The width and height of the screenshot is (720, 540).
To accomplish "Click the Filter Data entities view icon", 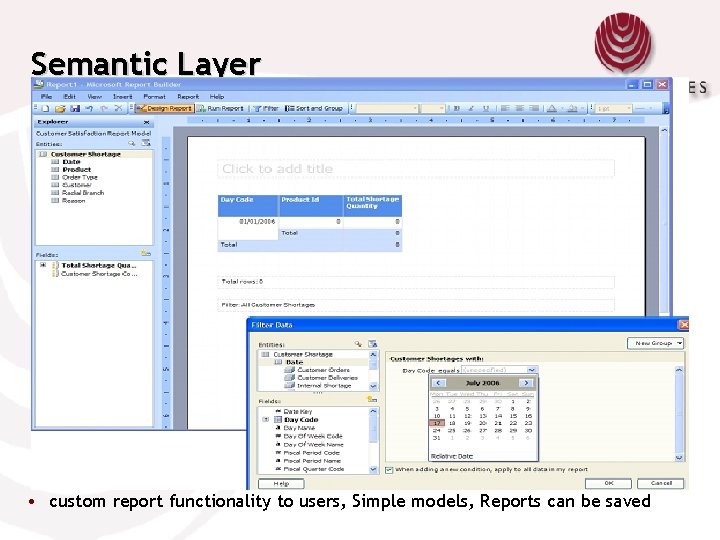I will point(372,344).
